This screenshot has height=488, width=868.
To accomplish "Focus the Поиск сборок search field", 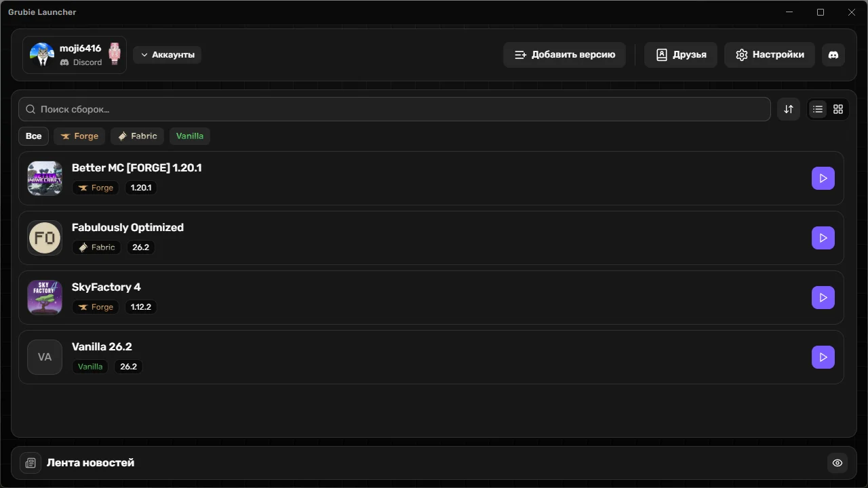I will (395, 109).
